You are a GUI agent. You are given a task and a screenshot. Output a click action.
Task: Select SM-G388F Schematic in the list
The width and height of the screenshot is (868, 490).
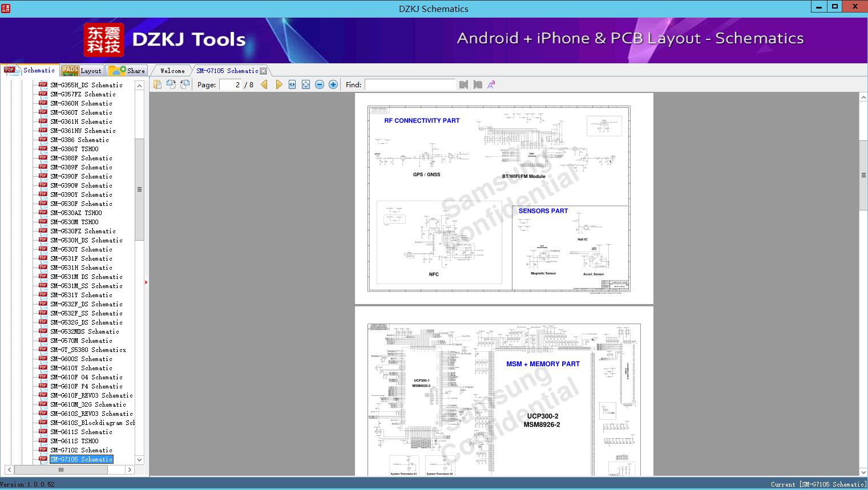[81, 158]
